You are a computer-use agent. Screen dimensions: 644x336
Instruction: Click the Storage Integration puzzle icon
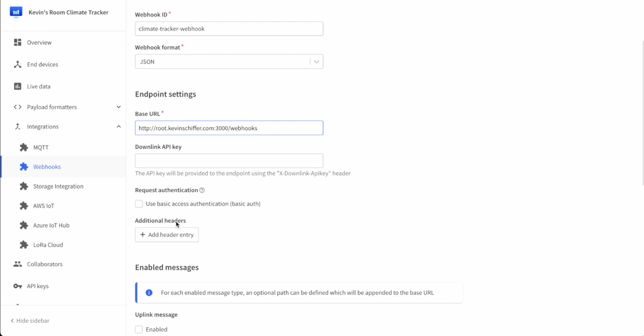[x=24, y=186]
